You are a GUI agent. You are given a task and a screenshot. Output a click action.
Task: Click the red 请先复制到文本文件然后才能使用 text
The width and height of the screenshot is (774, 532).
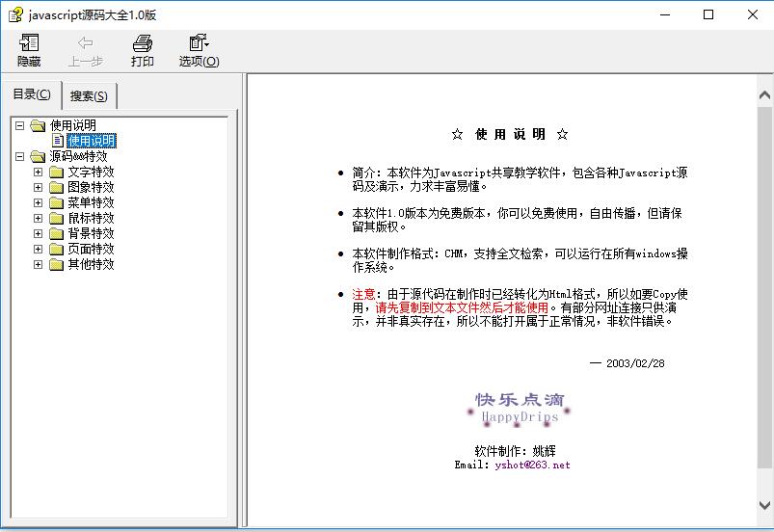(462, 308)
